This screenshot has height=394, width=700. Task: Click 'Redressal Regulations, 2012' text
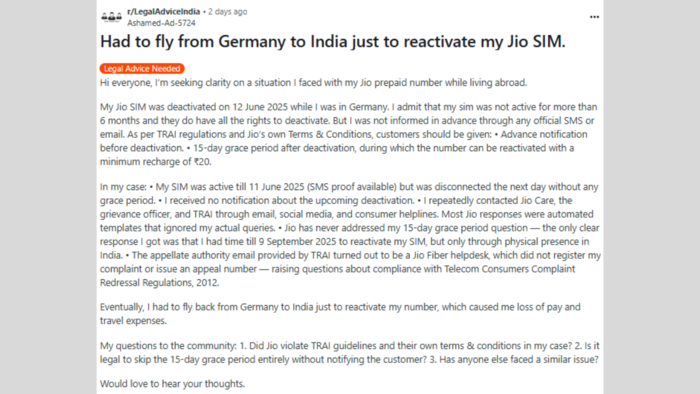coord(159,283)
